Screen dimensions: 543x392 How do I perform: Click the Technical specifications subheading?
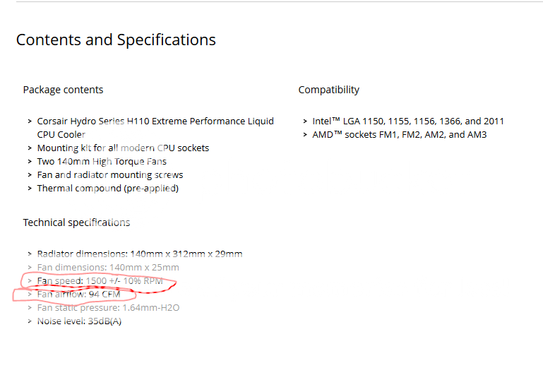point(76,222)
